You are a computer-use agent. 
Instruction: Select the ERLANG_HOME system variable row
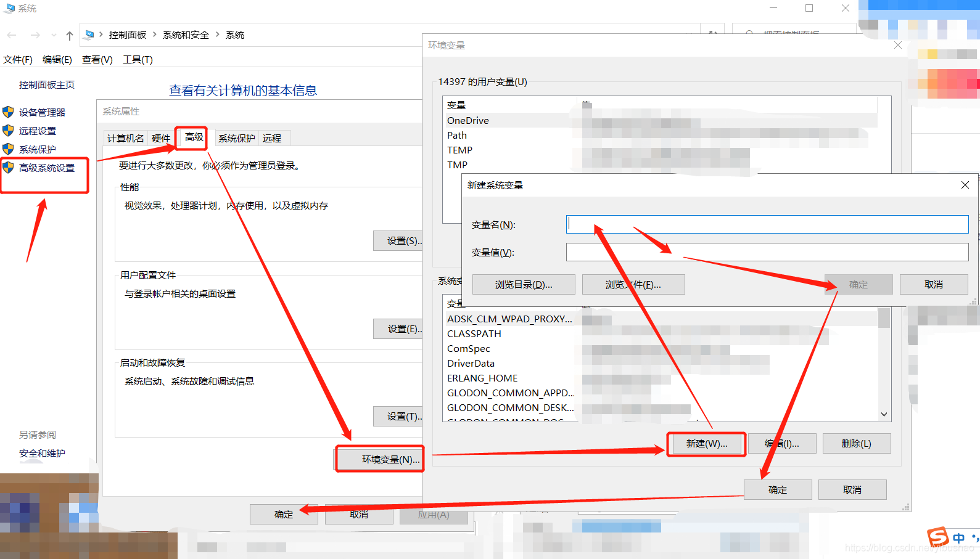click(x=661, y=378)
